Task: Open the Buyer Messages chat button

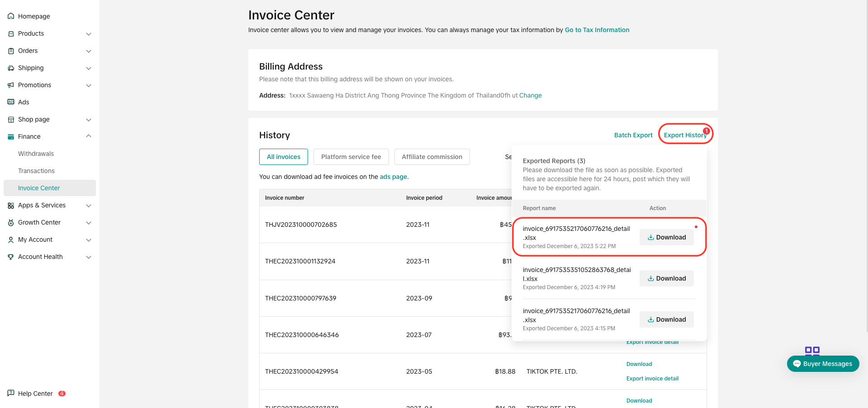Action: point(823,364)
